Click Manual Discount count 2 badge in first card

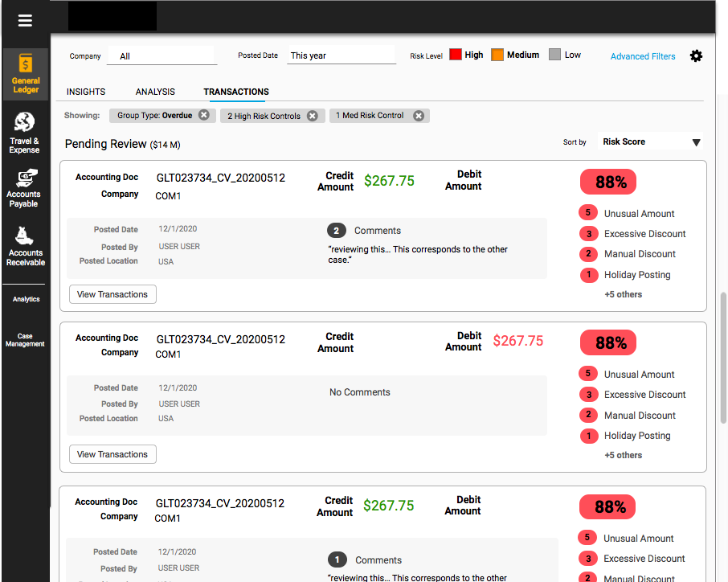pos(588,253)
